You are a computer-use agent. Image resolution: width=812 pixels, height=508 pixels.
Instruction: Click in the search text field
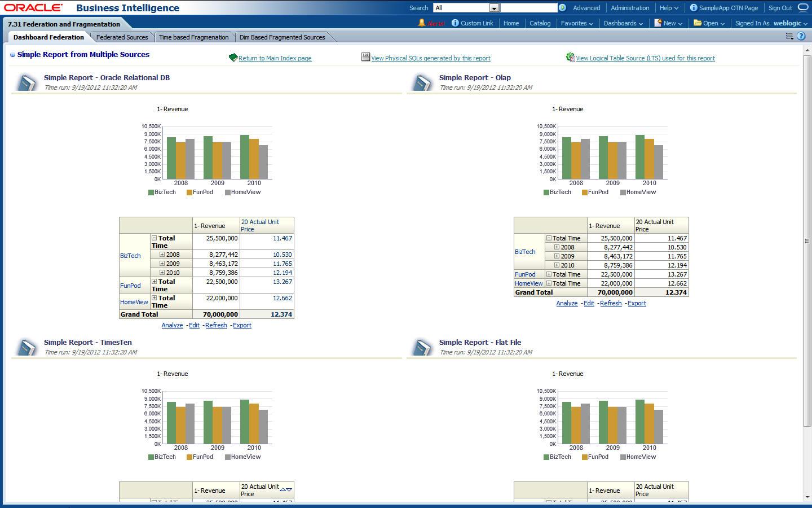pyautogui.click(x=528, y=8)
